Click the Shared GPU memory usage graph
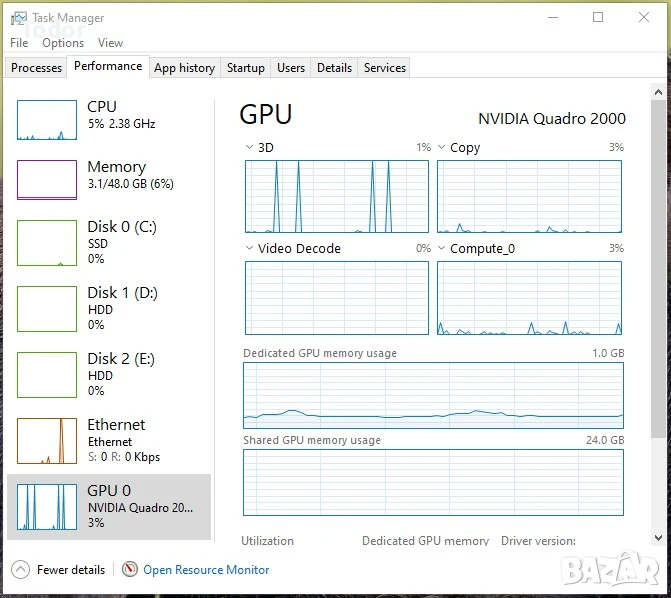The height and width of the screenshot is (598, 671). pyautogui.click(x=433, y=482)
